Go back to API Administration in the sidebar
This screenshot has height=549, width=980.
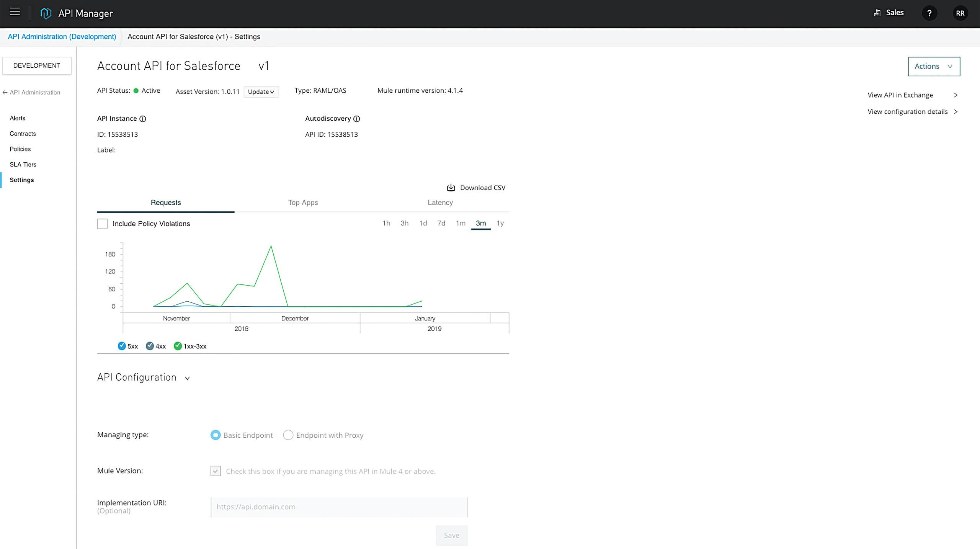(x=35, y=93)
